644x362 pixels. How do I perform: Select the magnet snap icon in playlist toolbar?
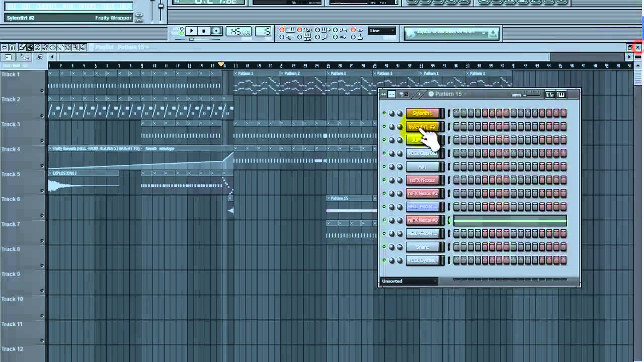coord(12,47)
